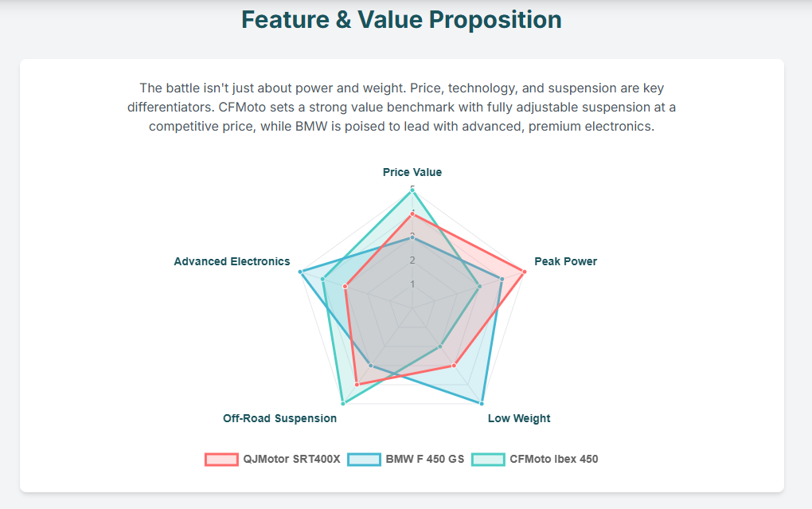Click the Low Weight axis label

click(x=519, y=418)
